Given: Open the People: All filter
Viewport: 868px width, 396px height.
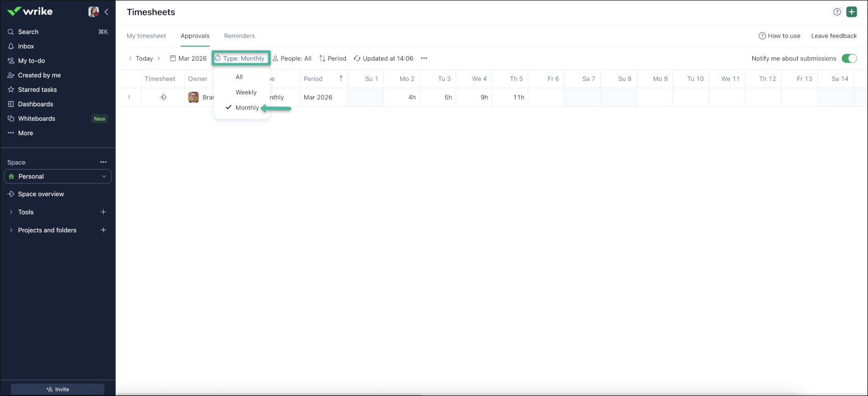Looking at the screenshot, I should click(x=292, y=59).
